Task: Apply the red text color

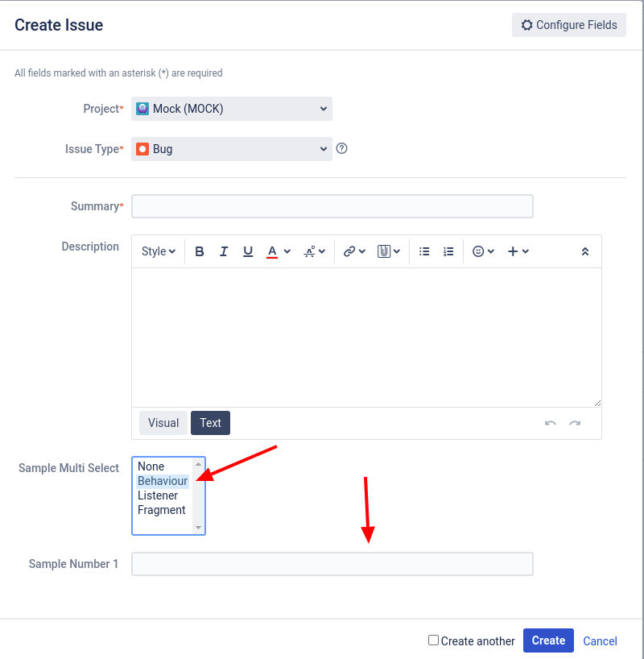Action: point(272,251)
